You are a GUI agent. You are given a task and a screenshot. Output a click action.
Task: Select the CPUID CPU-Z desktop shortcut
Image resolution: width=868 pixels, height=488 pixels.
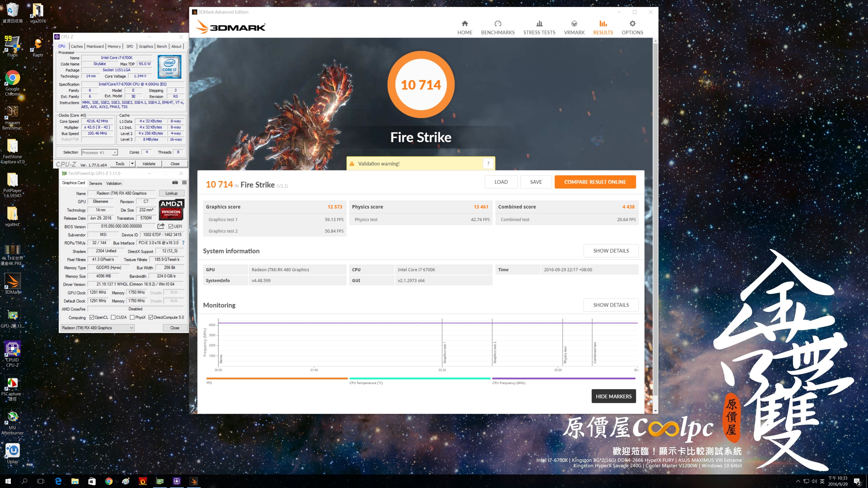[12, 354]
